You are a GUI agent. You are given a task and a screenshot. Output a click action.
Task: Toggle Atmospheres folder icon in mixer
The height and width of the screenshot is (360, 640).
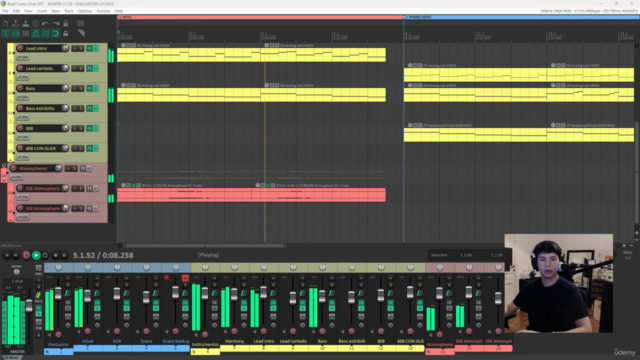point(429,351)
